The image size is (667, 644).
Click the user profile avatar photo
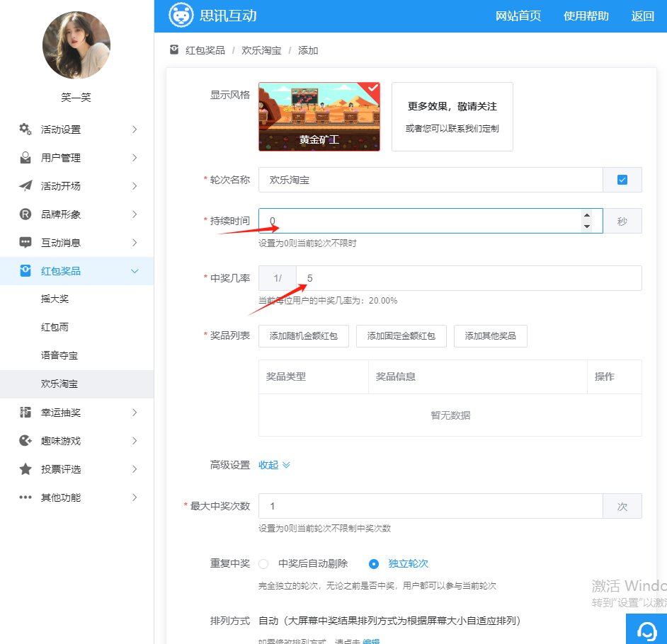pyautogui.click(x=76, y=45)
